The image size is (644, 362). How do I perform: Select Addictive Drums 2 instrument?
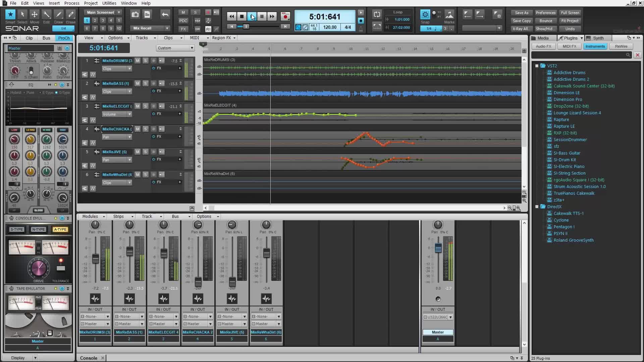tap(571, 79)
